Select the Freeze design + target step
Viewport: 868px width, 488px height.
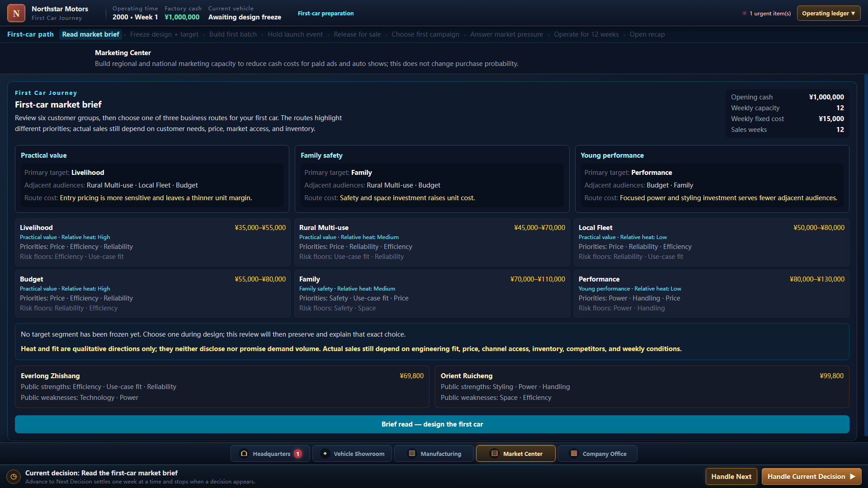coord(164,34)
